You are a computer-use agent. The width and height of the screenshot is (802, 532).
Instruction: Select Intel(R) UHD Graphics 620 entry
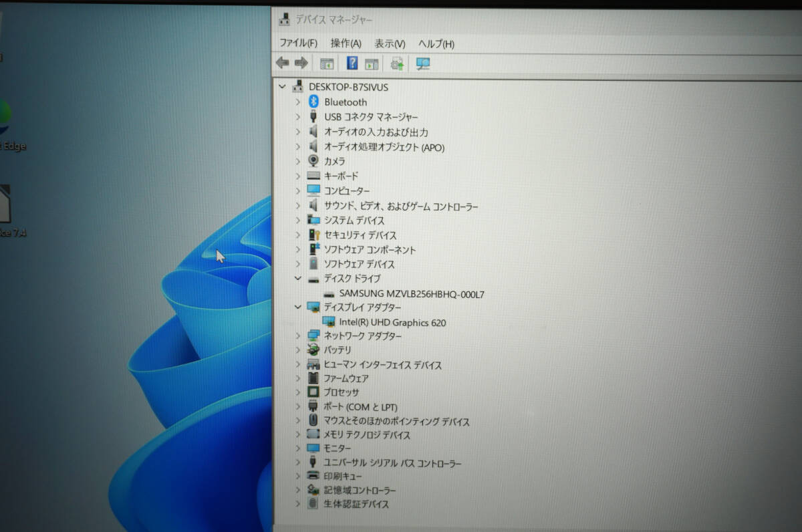pyautogui.click(x=392, y=322)
